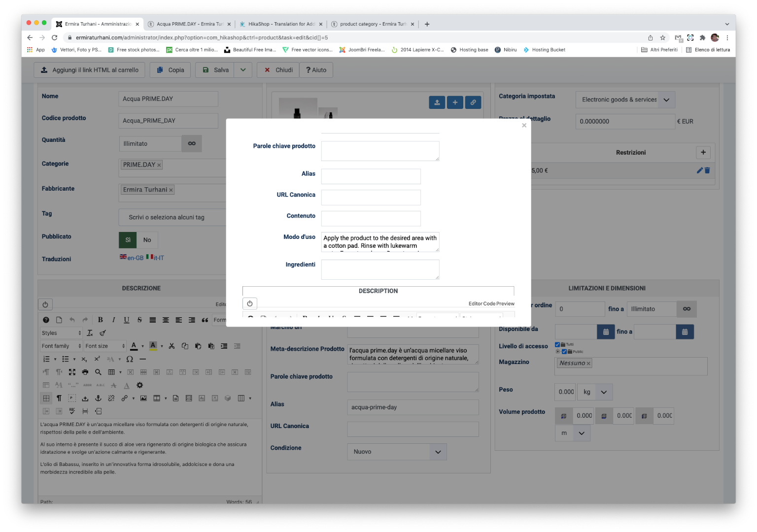Switch to the Acqua PRIME.DAY browser tab
The image size is (757, 532).
(190, 24)
